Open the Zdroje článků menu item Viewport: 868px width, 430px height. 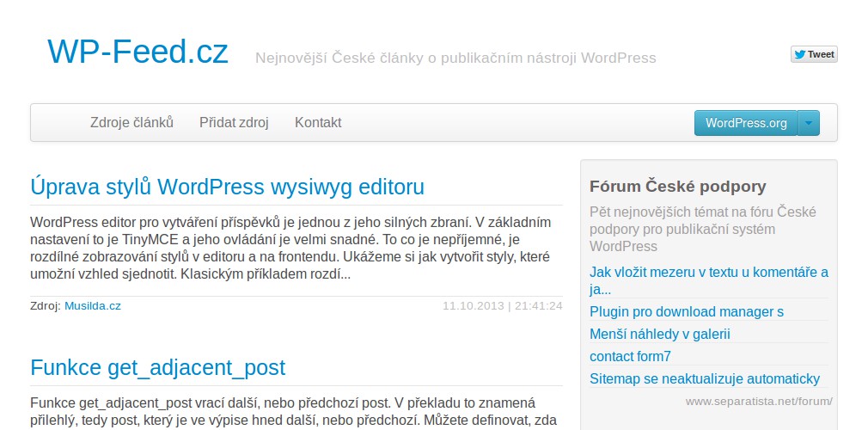pos(131,122)
